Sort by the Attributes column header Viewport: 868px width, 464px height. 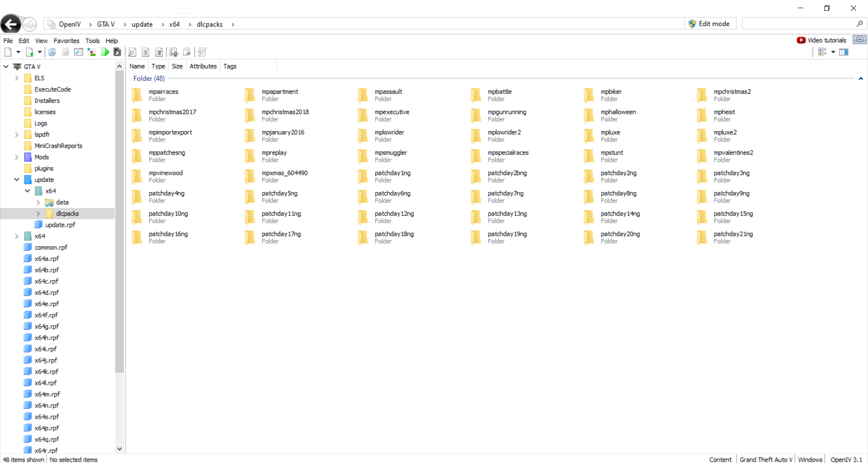(x=203, y=66)
